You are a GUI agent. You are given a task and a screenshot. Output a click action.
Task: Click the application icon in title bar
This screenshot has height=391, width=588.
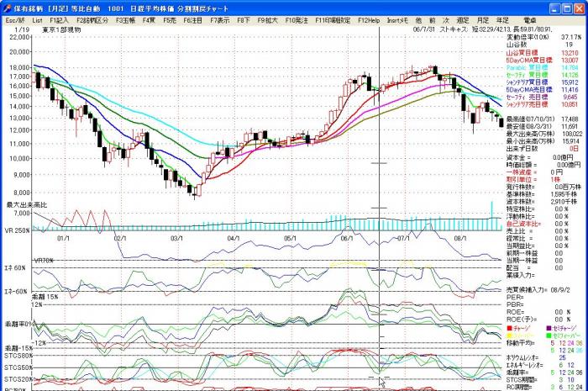point(7,8)
